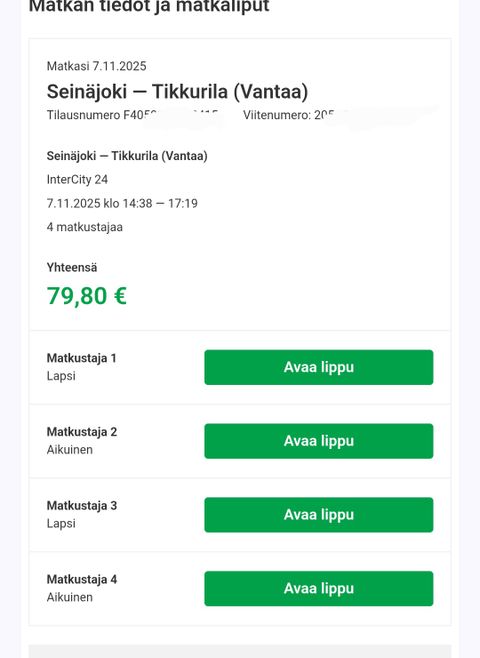The image size is (480, 658).
Task: Open the ticket for Matkustaja 1
Action: point(318,367)
